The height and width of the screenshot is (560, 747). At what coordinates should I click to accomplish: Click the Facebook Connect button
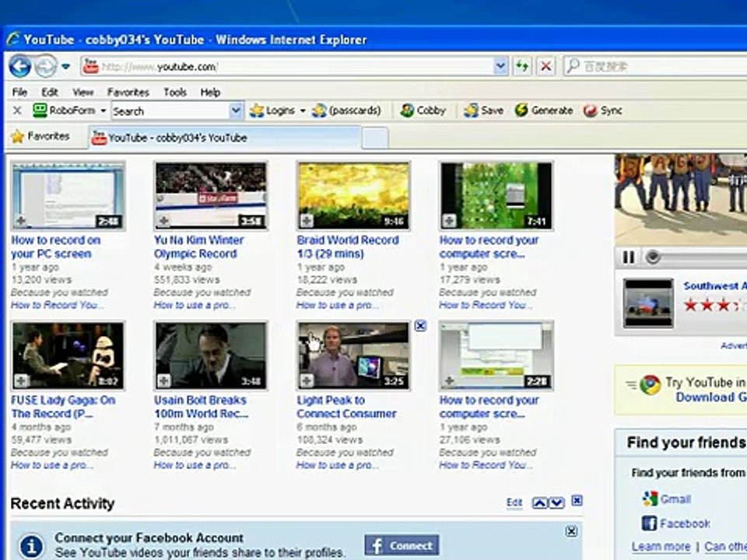[402, 545]
